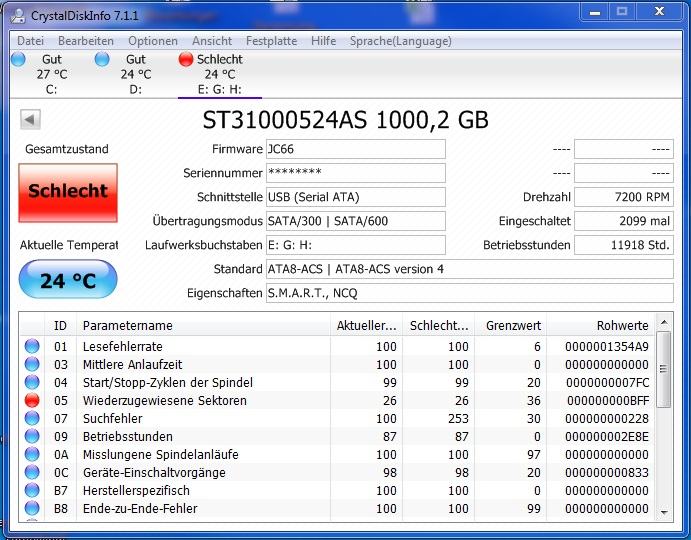Select the Suchfehler parameter

pyautogui.click(x=113, y=419)
